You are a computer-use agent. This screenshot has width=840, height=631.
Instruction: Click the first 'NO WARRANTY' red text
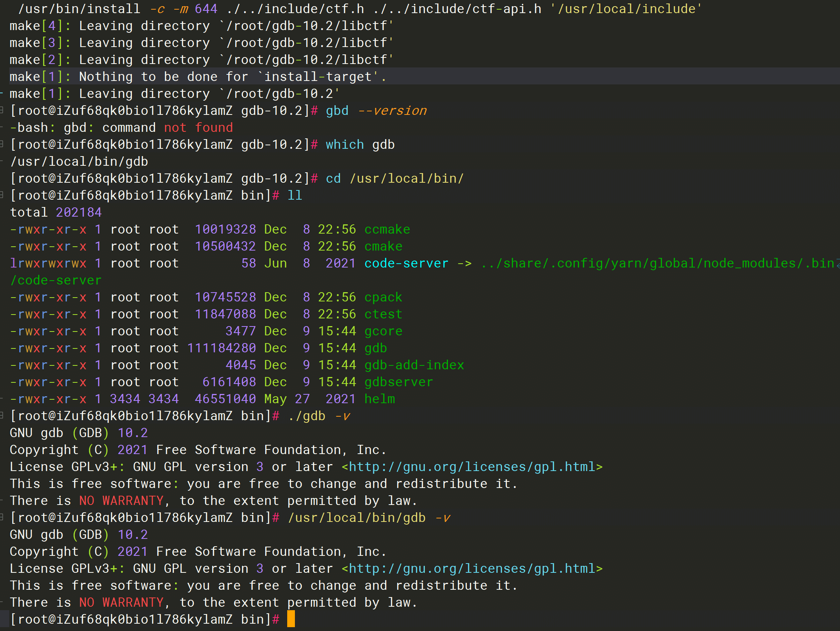click(x=121, y=501)
